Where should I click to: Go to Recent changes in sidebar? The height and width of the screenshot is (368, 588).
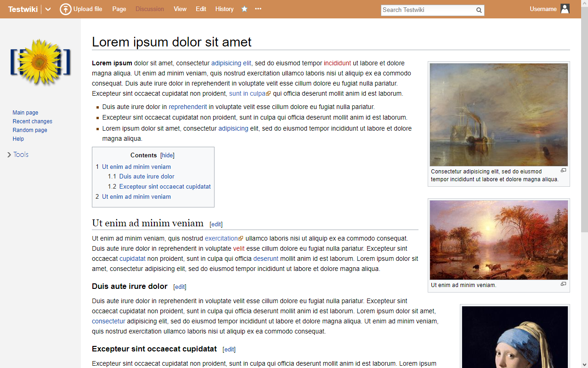(32, 121)
